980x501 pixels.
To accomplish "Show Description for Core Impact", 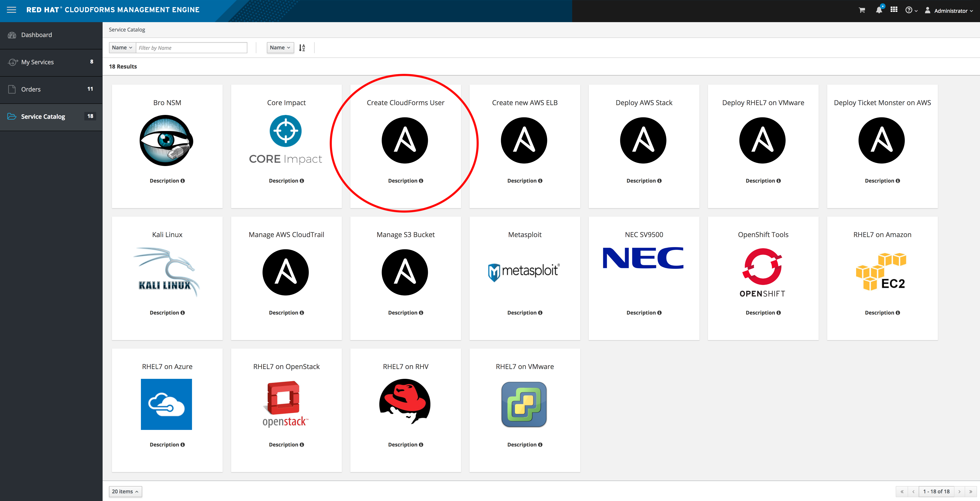I will click(x=287, y=181).
